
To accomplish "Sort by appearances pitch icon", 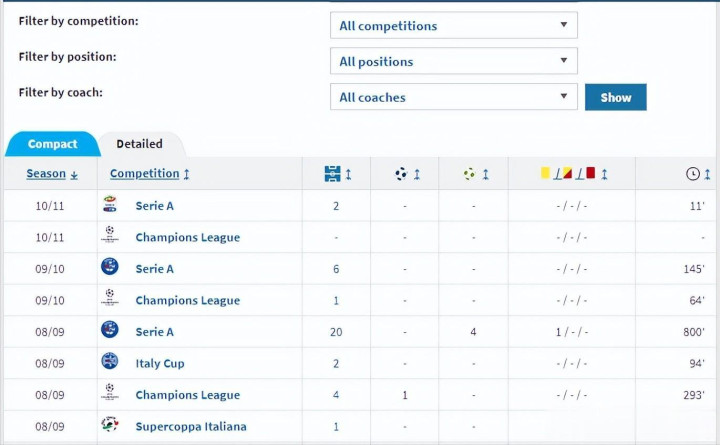I will click(x=333, y=174).
